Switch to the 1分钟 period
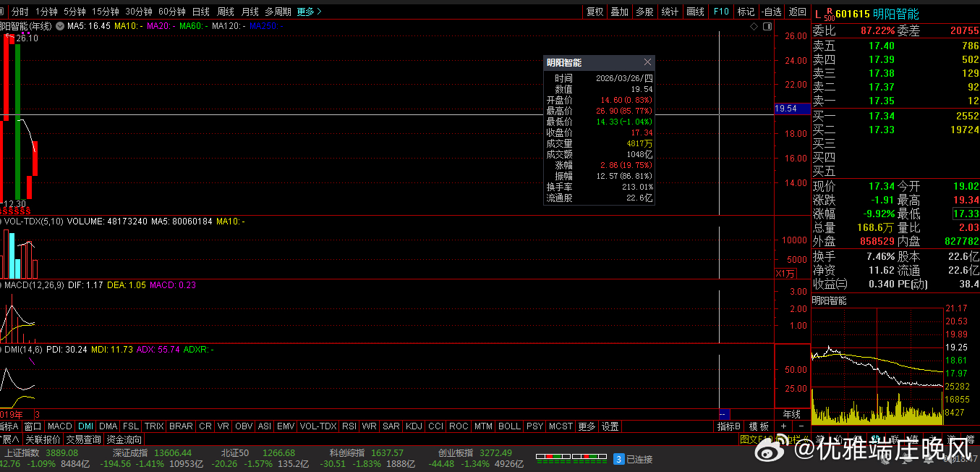This screenshot has height=472, width=980. 46,12
